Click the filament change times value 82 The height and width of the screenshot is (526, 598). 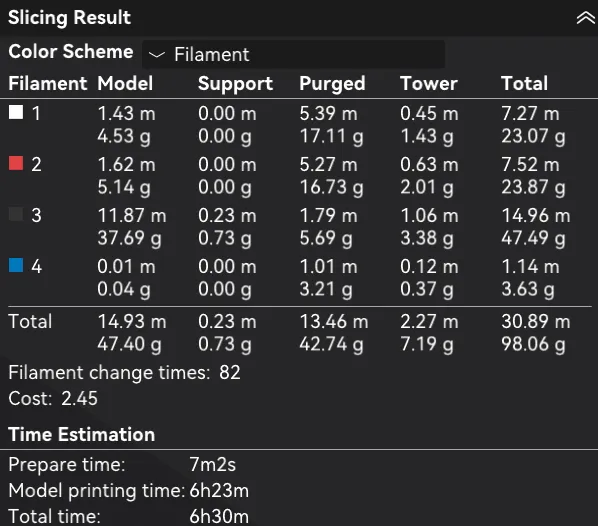230,372
